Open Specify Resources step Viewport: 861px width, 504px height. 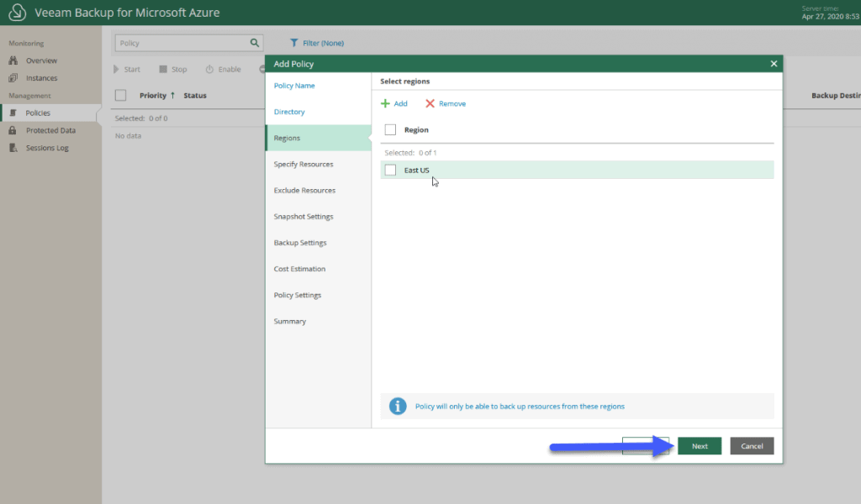[304, 164]
